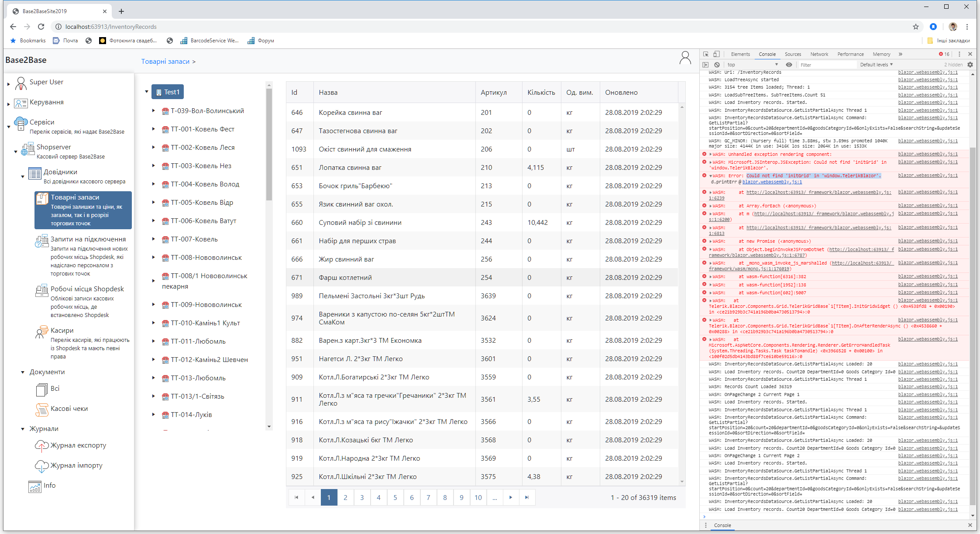The width and height of the screenshot is (980, 534).
Task: Open Каси чеки receipts icon
Action: pyautogui.click(x=42, y=409)
